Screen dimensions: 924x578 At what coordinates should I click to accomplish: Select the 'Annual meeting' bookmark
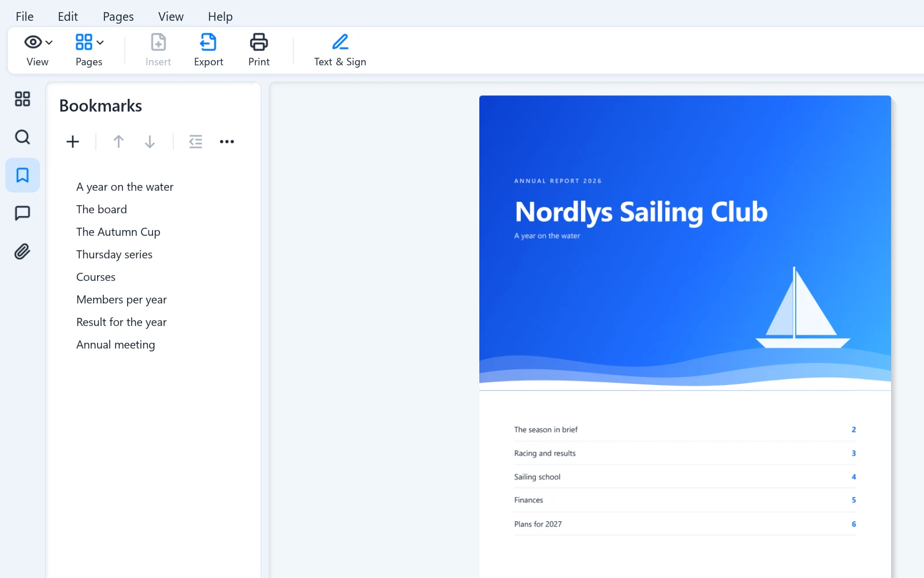[115, 344]
